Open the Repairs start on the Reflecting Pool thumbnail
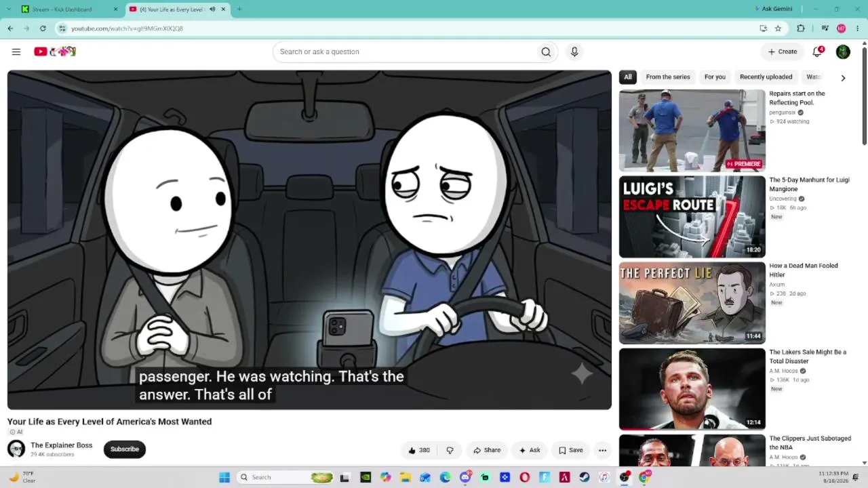The height and width of the screenshot is (488, 868). click(x=692, y=131)
